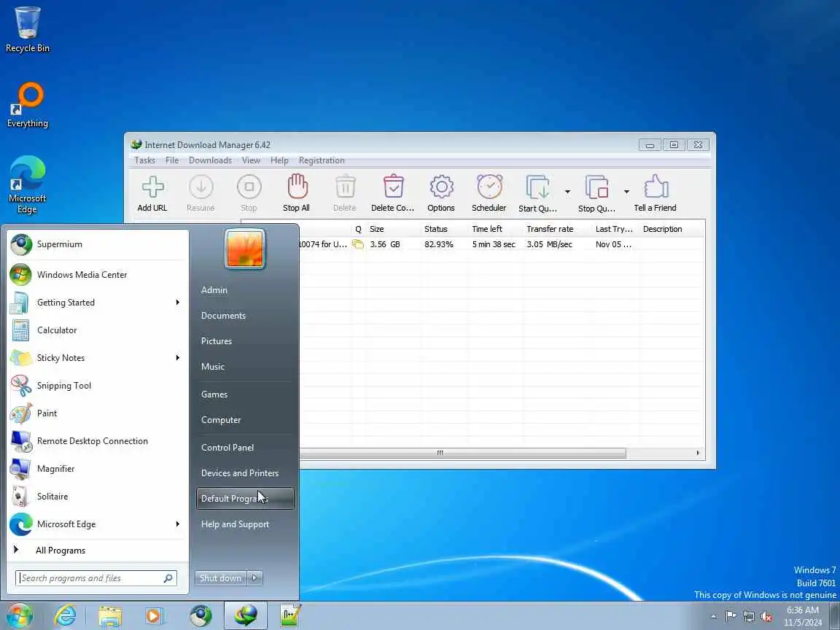Open Devices and Printers

click(x=245, y=473)
